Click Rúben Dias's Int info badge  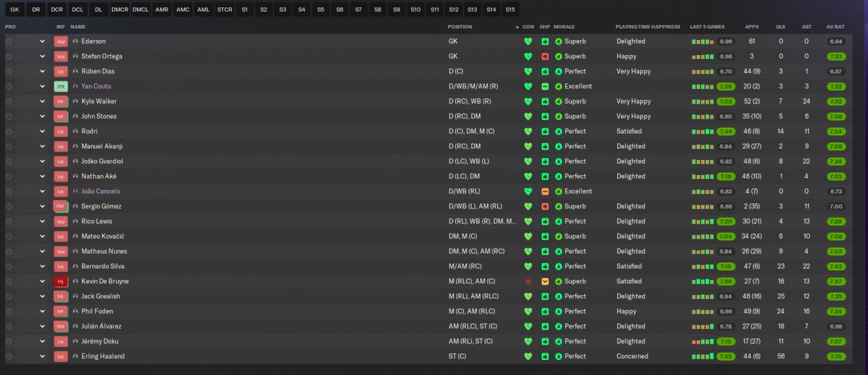coord(61,71)
